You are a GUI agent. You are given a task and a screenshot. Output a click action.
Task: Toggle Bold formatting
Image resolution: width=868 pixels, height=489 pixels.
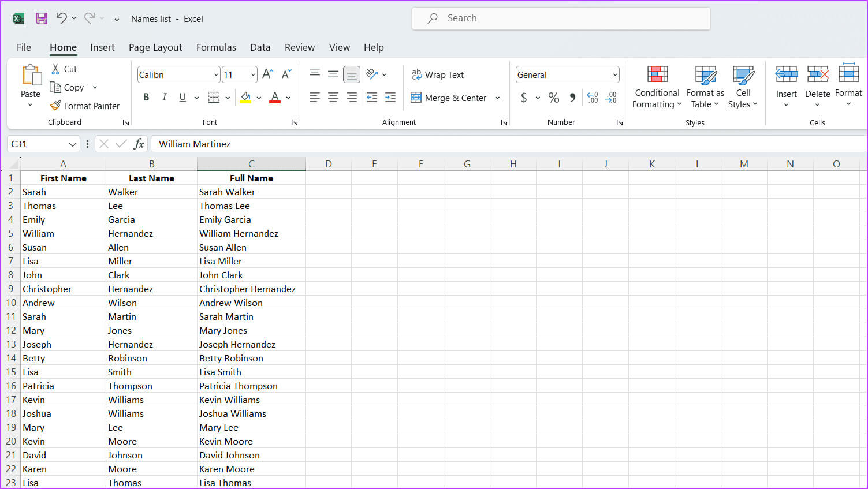[146, 98]
